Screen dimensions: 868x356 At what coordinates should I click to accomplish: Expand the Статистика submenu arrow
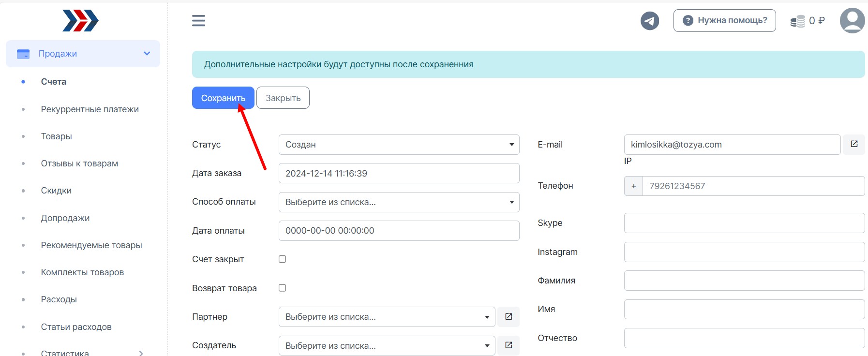point(141,353)
